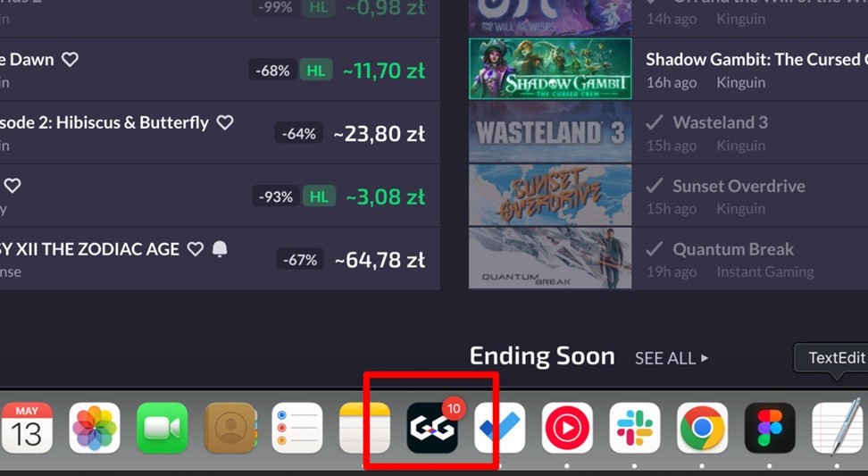Open Reminders from the Dock
The width and height of the screenshot is (868, 476).
(x=297, y=428)
